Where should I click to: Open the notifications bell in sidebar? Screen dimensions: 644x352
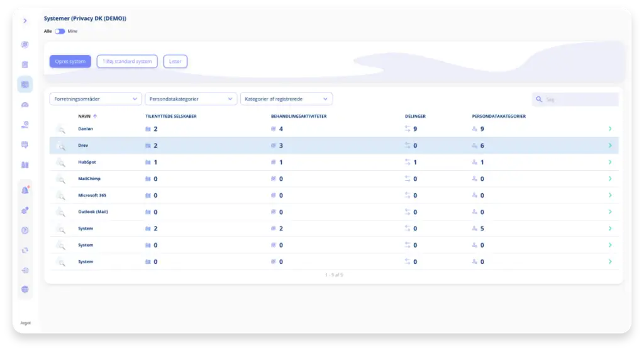tap(25, 190)
